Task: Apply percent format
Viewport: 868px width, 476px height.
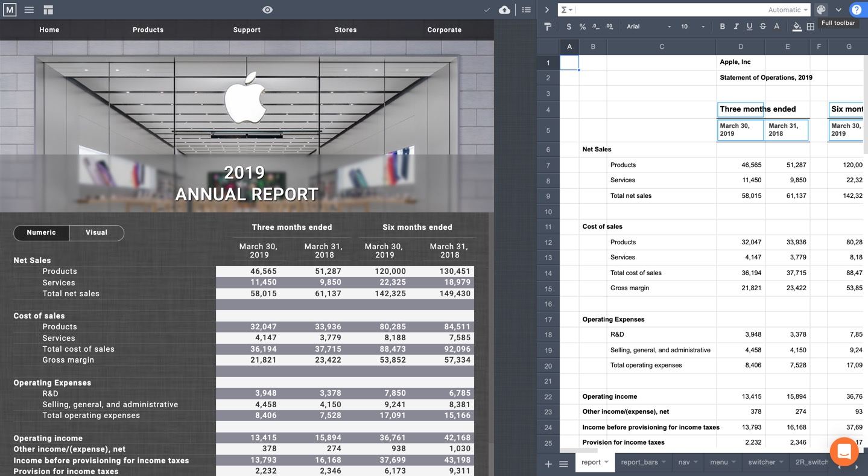Action: point(582,27)
